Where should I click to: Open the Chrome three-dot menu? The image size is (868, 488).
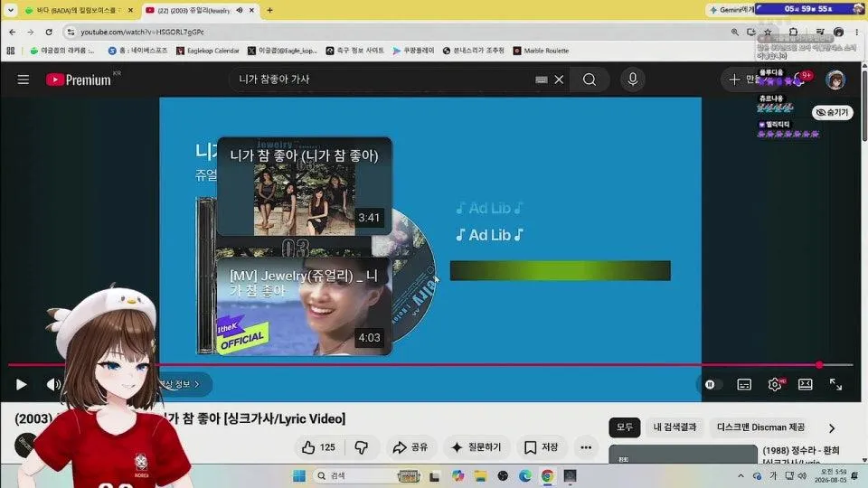pos(857,33)
